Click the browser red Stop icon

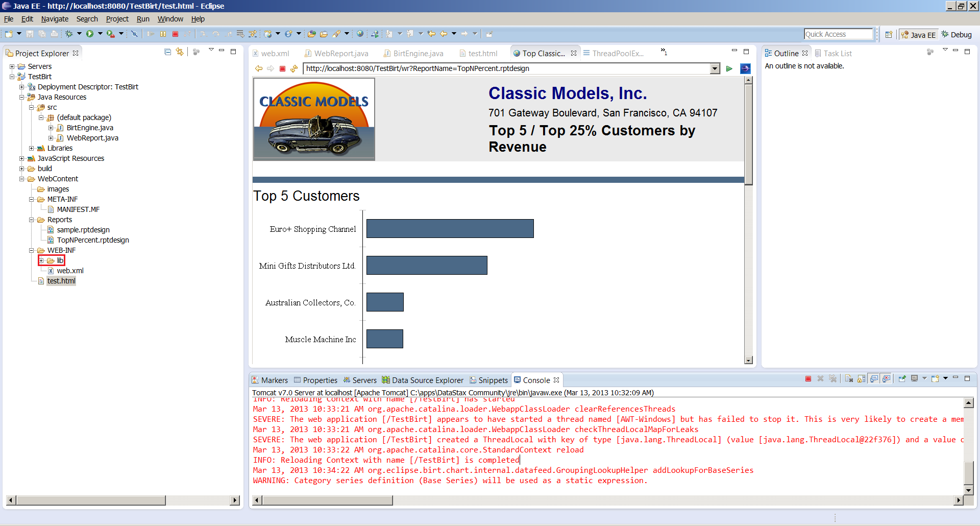[x=282, y=68]
